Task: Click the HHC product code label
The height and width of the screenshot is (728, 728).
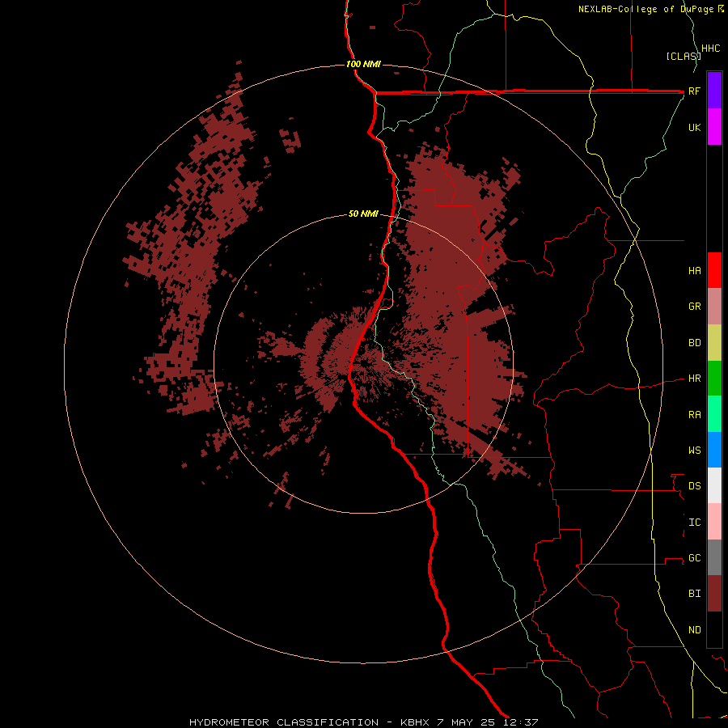Action: 710,49
